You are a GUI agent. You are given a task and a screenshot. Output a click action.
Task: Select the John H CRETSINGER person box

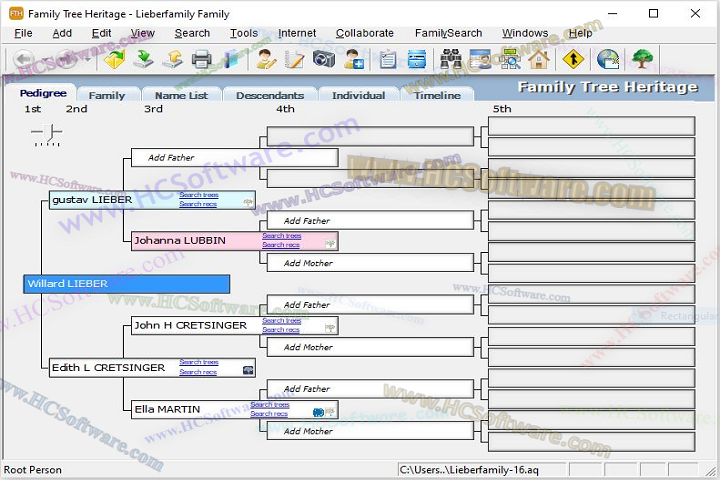[235, 325]
